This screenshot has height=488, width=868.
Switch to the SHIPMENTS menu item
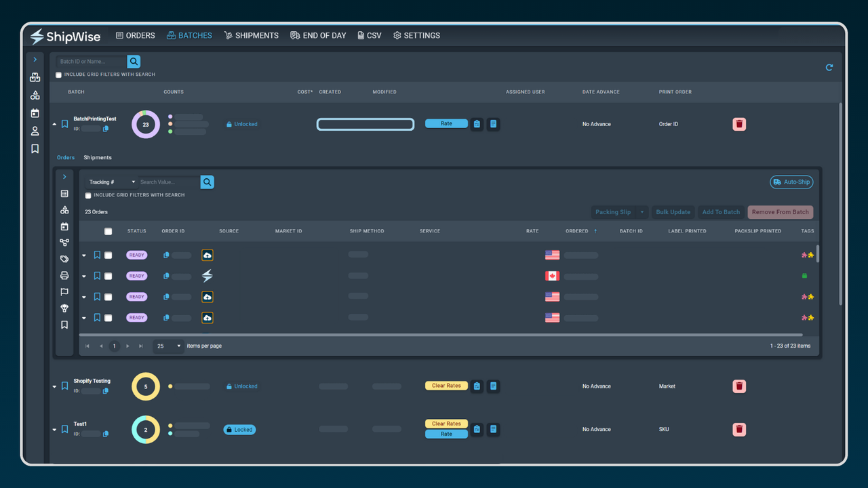[x=252, y=35]
